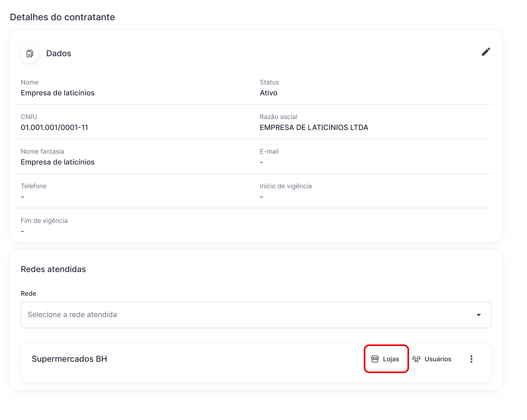The width and height of the screenshot is (527, 420).
Task: Click the people icon next to Usuários
Action: click(416, 359)
